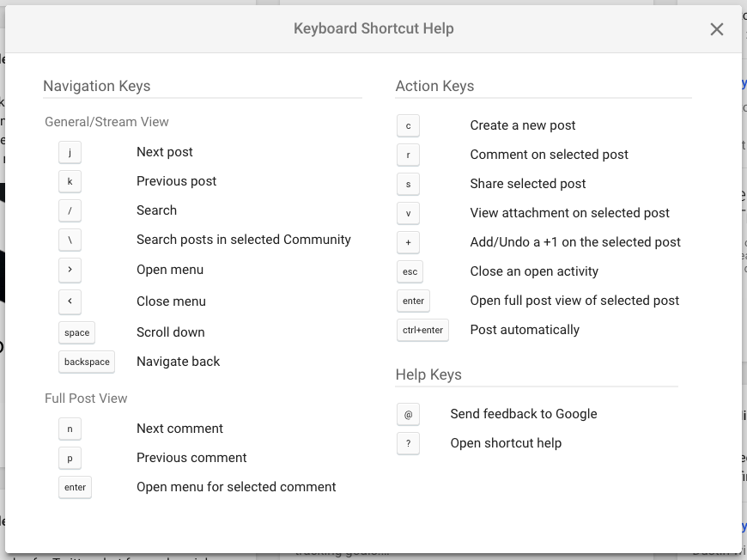This screenshot has width=747, height=560.
Task: Select the '@' Send feedback key badge
Action: tap(408, 414)
